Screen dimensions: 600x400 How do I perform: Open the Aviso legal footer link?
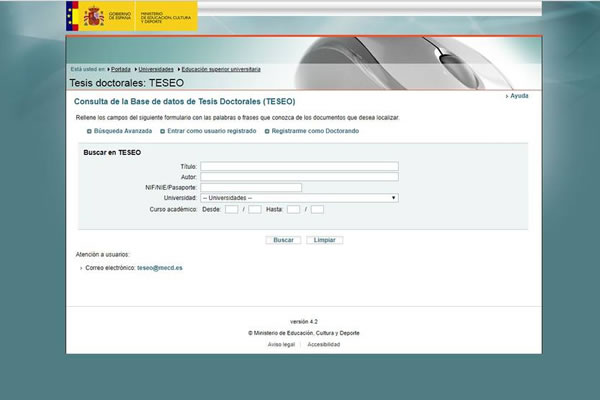click(x=281, y=344)
